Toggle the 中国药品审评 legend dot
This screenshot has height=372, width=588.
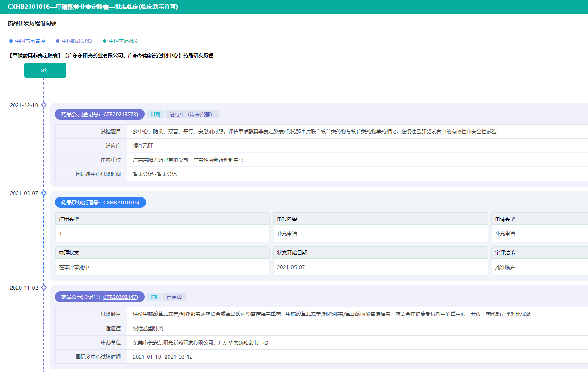(11, 41)
